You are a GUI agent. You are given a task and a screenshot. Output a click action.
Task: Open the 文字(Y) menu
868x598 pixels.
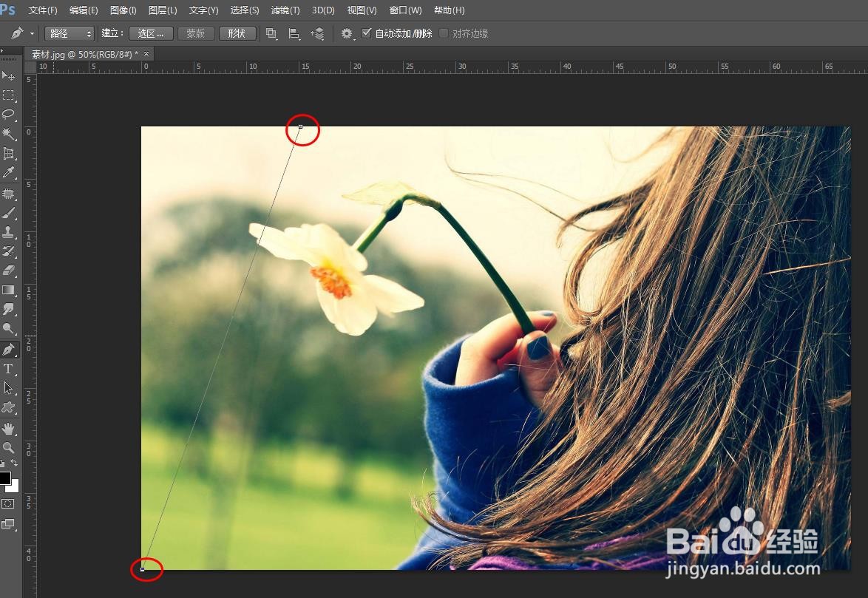tap(204, 10)
